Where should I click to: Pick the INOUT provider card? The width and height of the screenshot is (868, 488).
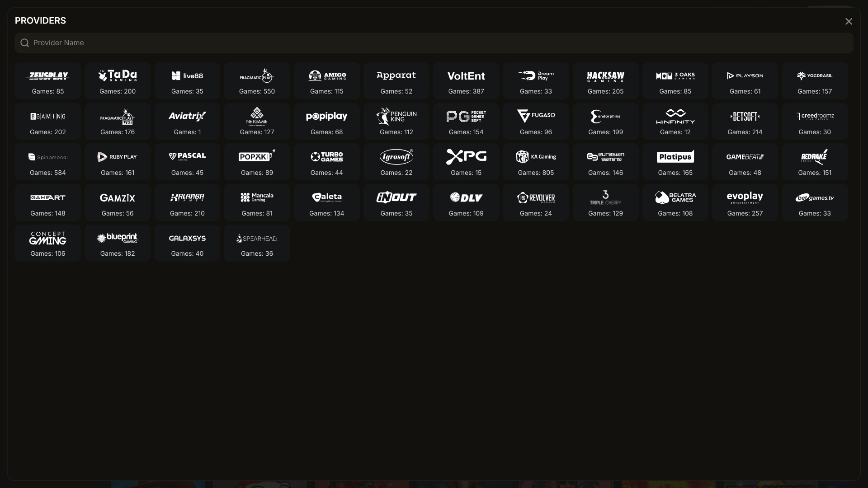click(396, 203)
